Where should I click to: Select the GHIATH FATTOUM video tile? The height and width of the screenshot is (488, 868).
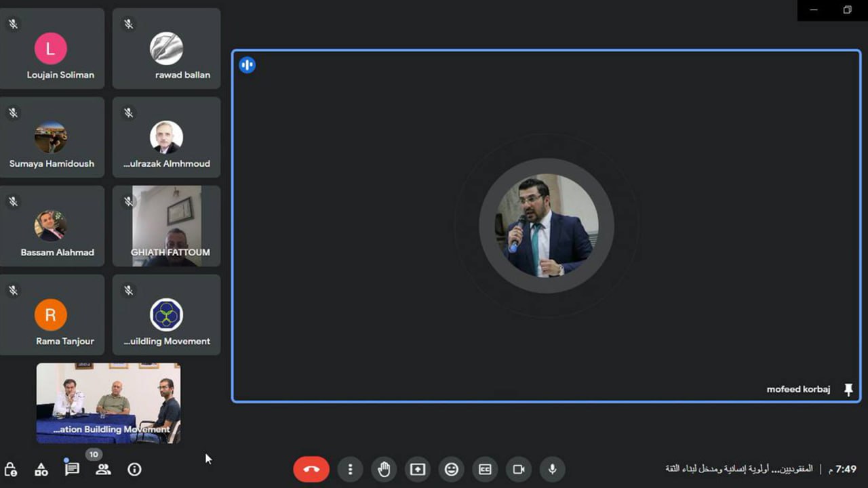[167, 226]
